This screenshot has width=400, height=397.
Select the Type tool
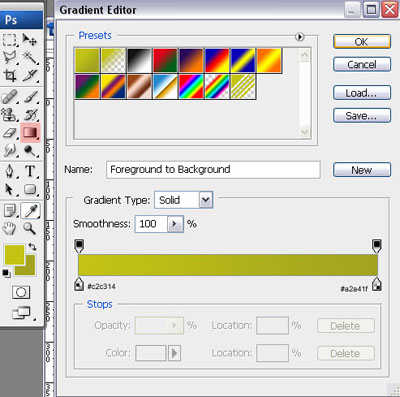tap(30, 171)
